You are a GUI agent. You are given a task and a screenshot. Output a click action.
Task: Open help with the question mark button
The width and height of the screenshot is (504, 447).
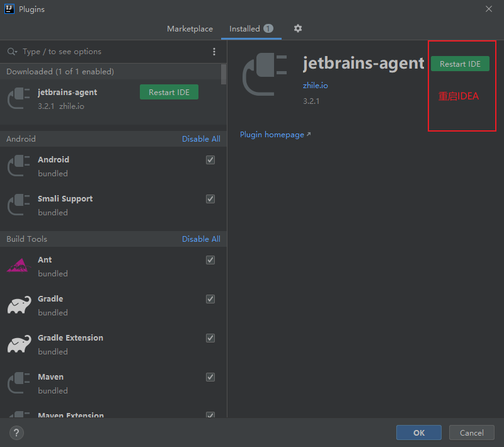[16, 433]
